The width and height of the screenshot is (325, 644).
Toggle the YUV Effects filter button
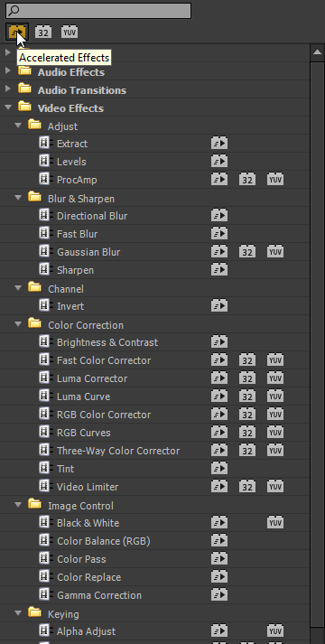coord(70,32)
